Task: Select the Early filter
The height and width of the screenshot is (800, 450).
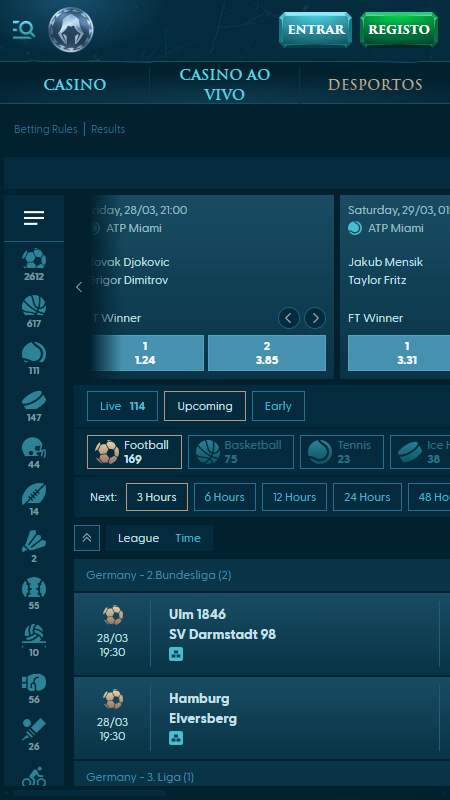Action: coord(278,406)
